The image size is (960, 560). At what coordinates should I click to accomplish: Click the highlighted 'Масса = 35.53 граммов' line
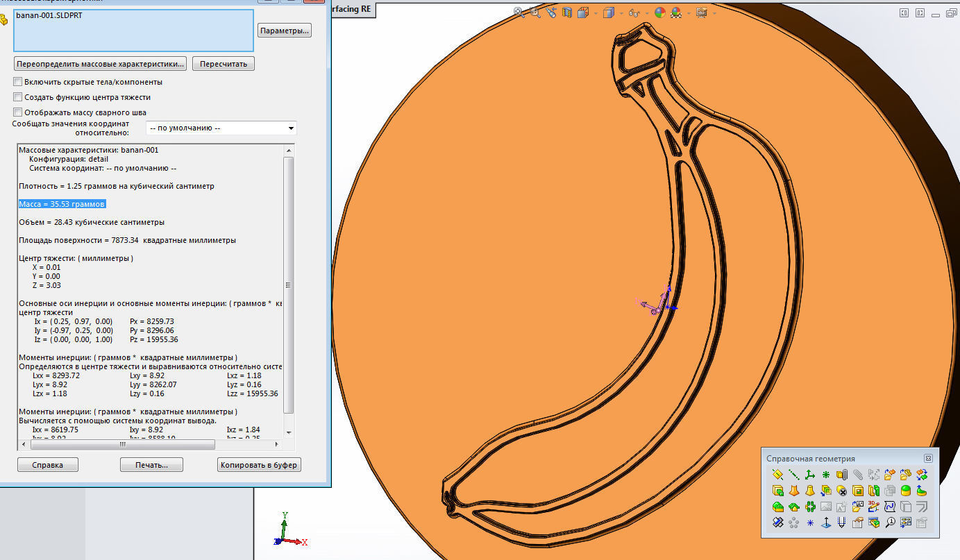click(62, 204)
